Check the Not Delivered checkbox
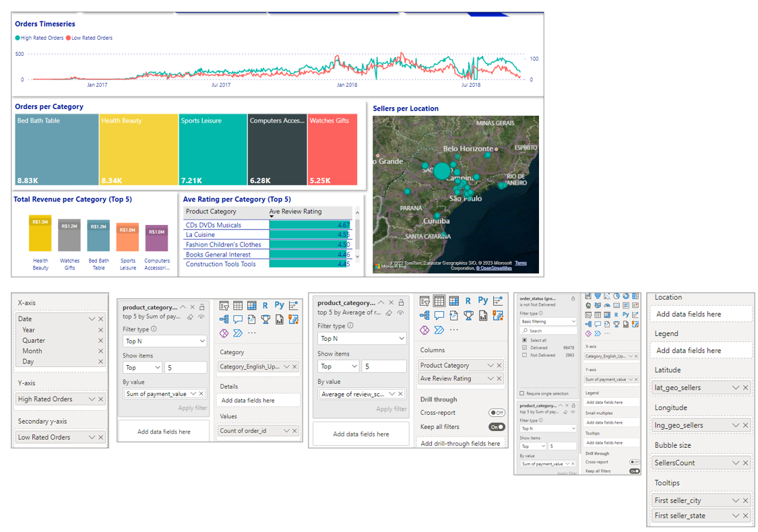758x532 pixels. [524, 355]
